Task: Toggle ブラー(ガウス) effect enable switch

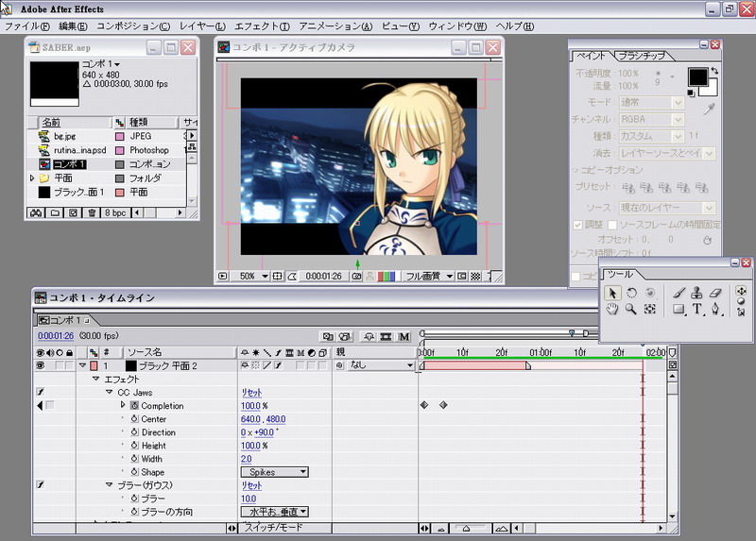Action: tap(41, 484)
